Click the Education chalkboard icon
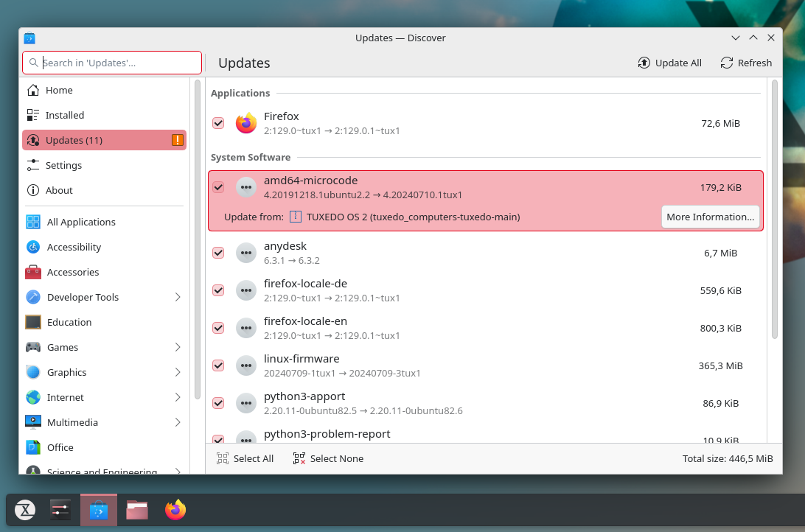The image size is (805, 532). click(33, 322)
